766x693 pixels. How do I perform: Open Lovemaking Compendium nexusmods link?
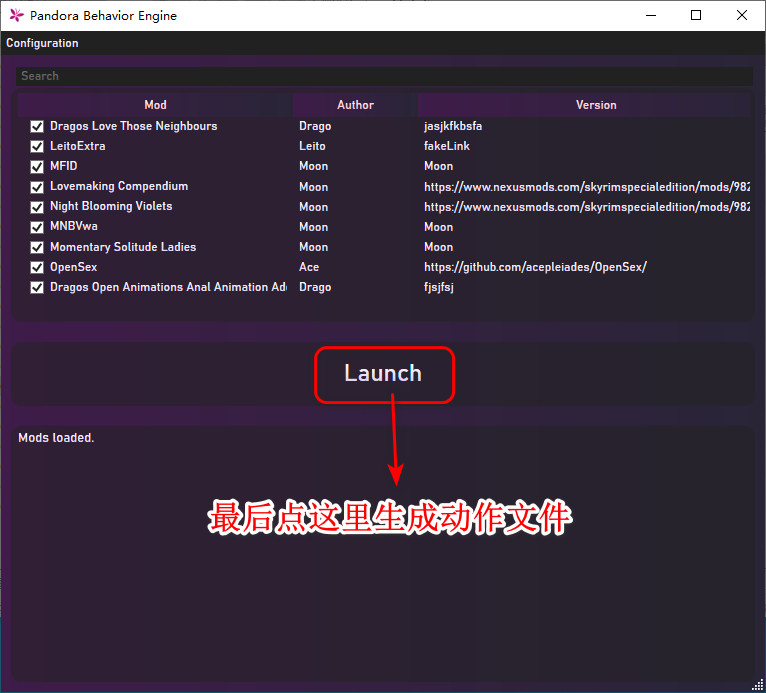[x=586, y=187]
